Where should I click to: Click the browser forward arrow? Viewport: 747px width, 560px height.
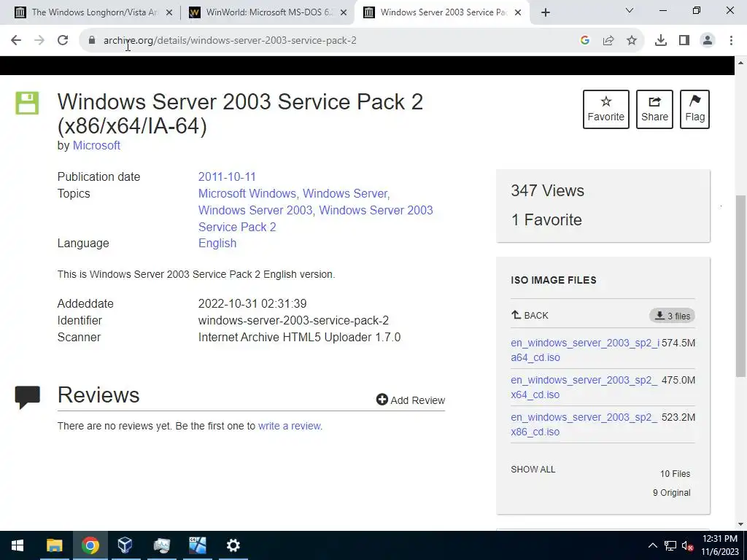tap(39, 41)
